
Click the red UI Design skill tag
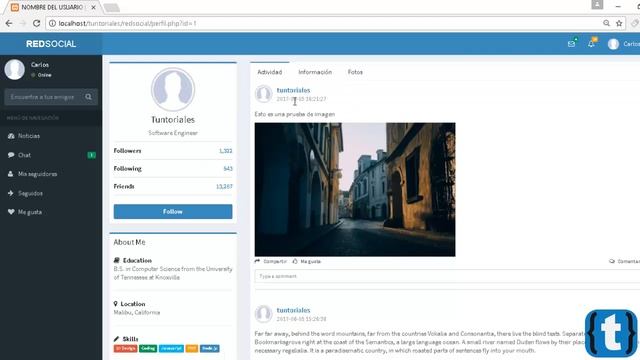[x=125, y=349]
